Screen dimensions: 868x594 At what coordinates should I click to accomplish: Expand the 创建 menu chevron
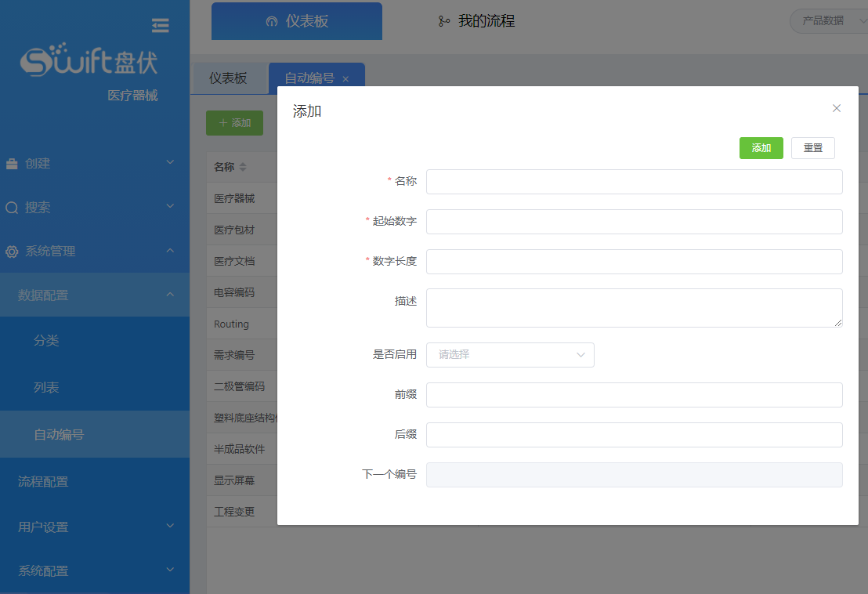(170, 162)
